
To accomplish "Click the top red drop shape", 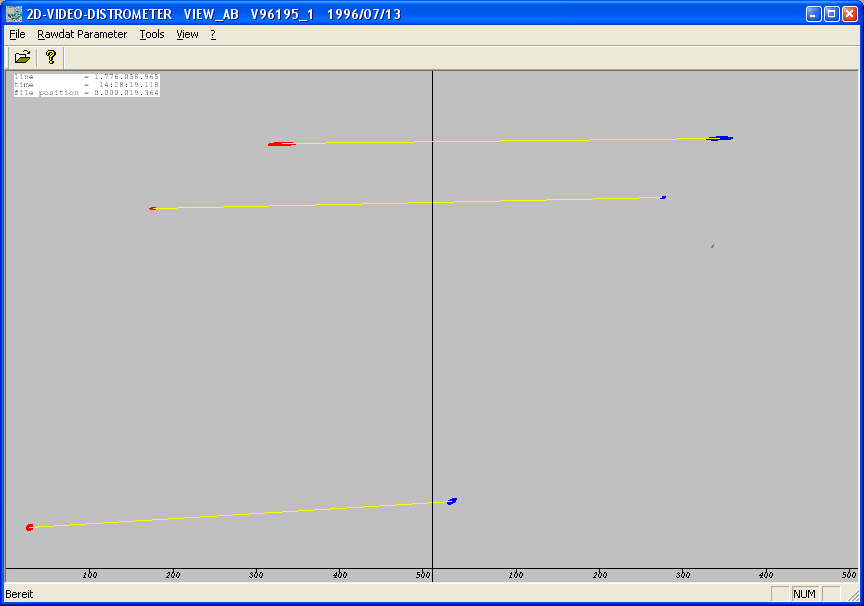I will pos(282,144).
